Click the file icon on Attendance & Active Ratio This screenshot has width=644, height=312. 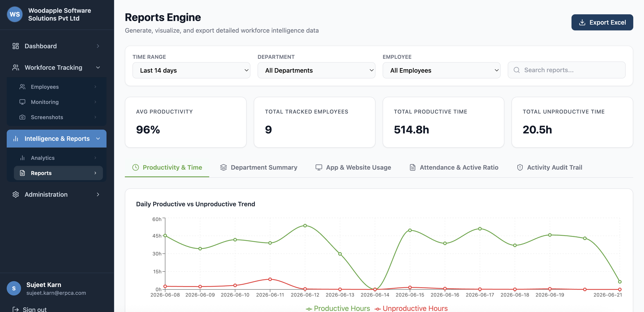(x=412, y=167)
